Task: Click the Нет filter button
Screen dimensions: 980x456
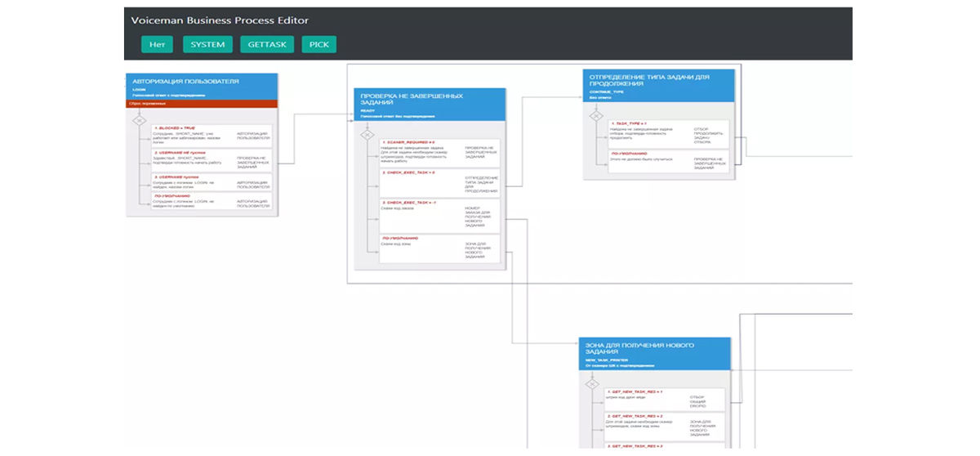Action: [x=157, y=45]
